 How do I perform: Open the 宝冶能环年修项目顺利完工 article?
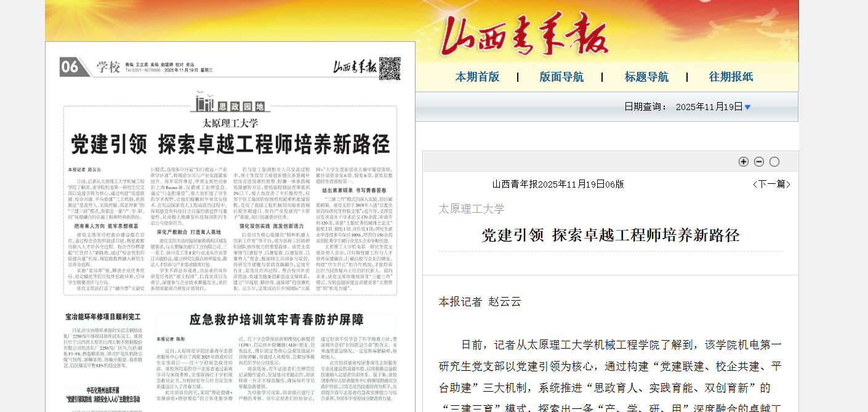click(x=103, y=317)
